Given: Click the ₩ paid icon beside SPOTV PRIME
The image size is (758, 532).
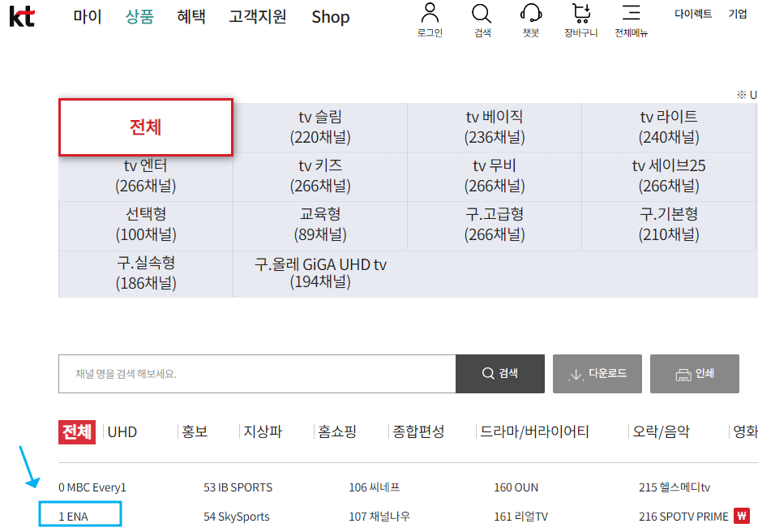Looking at the screenshot, I should (742, 516).
